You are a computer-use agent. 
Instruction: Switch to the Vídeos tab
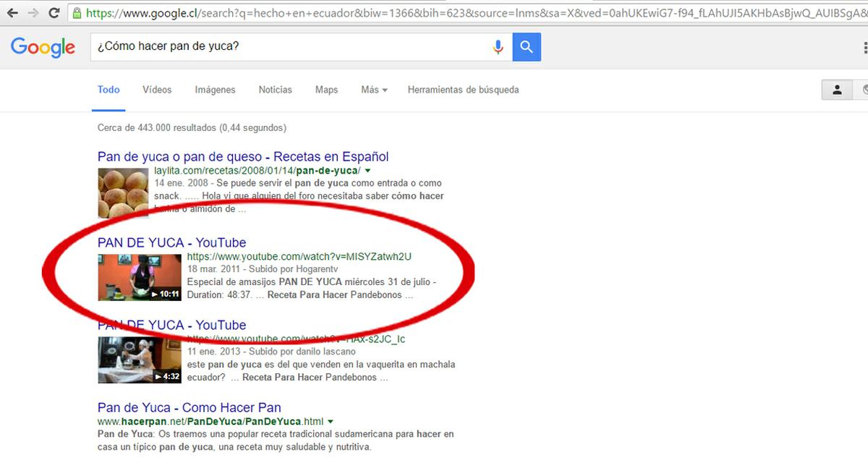coord(157,90)
